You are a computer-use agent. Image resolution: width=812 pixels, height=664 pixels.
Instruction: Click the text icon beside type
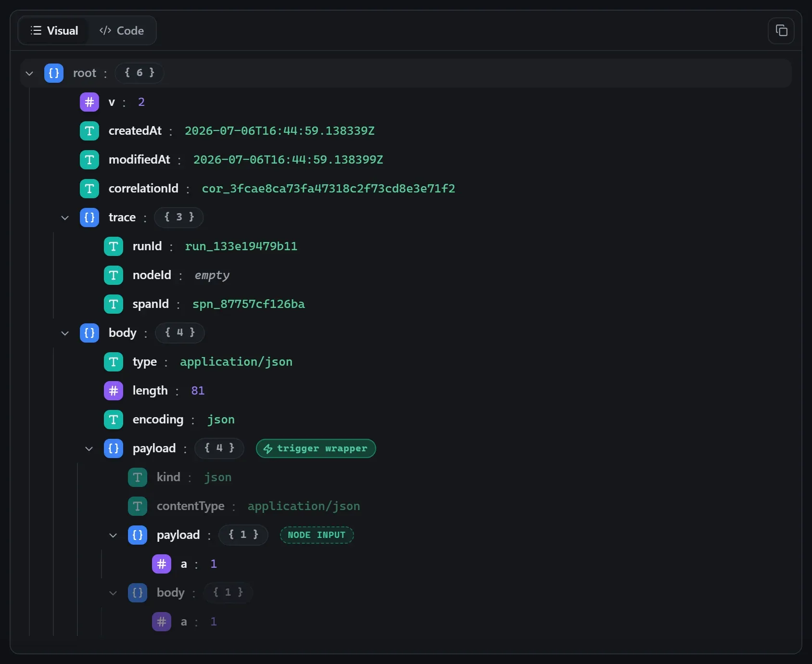[x=114, y=362]
